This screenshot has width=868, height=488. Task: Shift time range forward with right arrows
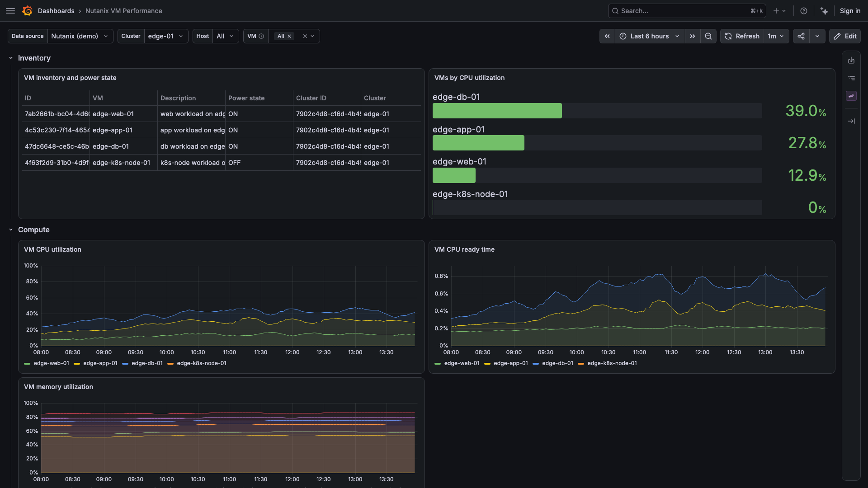692,36
